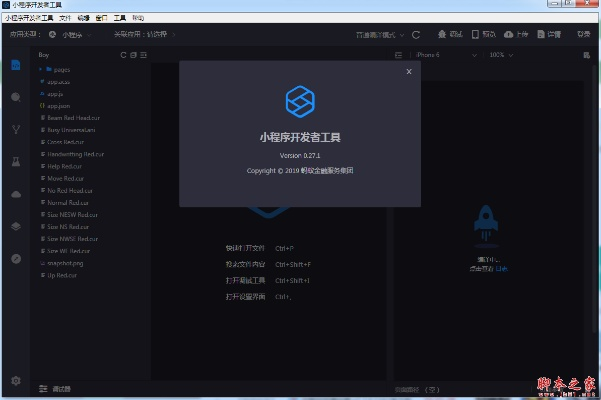Select No Red Head.cur file

click(70, 190)
